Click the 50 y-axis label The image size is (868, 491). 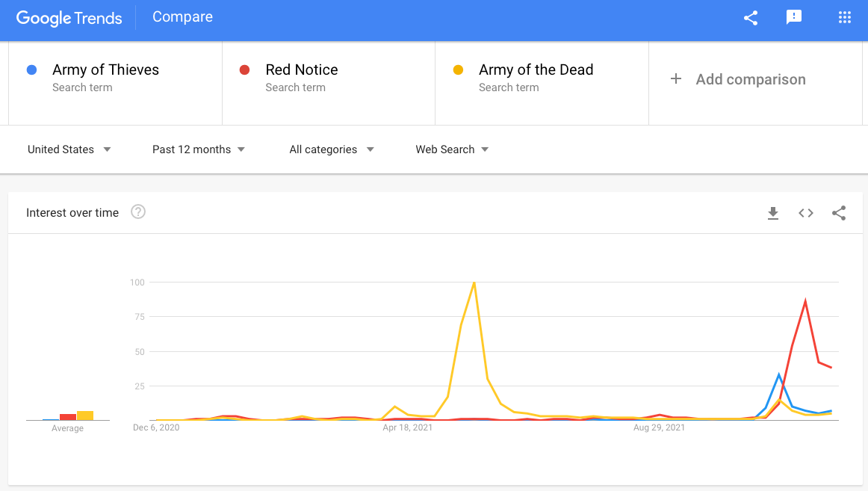(x=140, y=351)
